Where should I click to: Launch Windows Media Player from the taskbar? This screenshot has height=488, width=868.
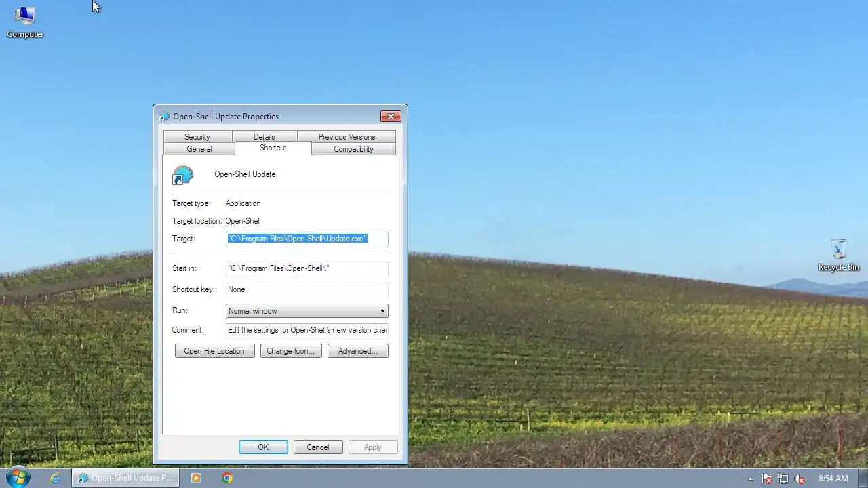(196, 478)
